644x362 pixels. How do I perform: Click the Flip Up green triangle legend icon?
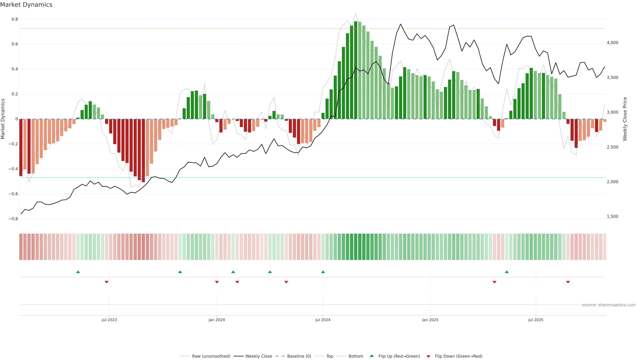coord(372,356)
